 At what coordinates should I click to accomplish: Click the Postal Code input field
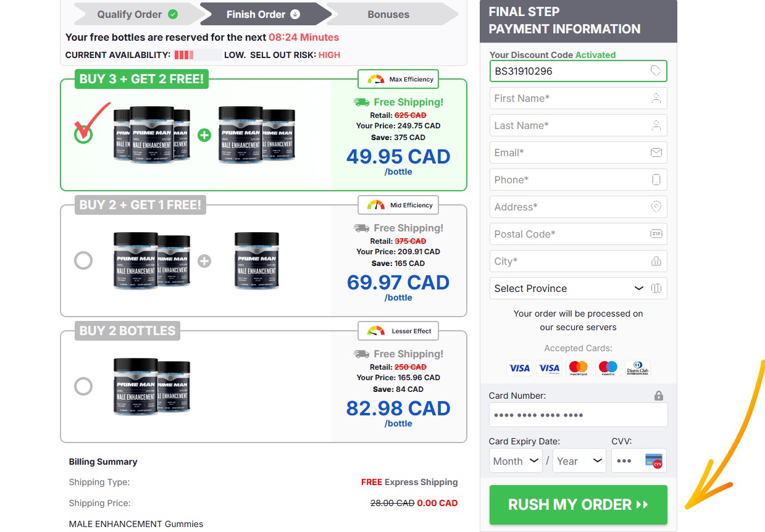click(578, 234)
